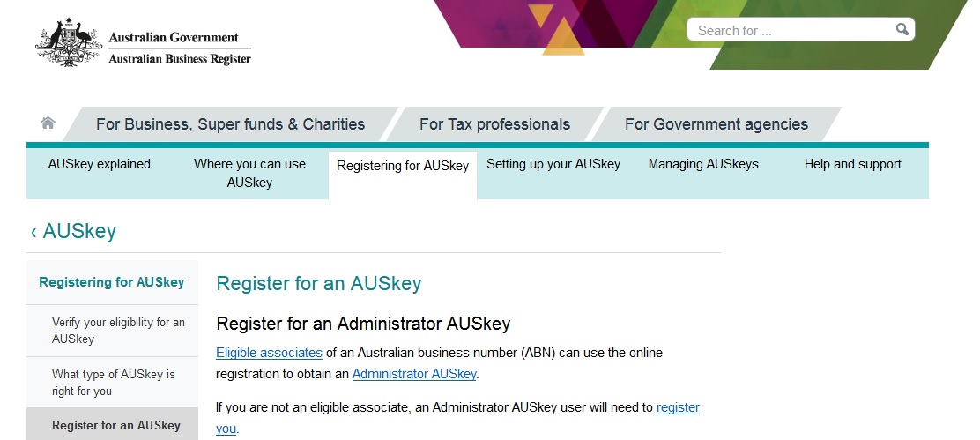
Task: Follow the Eligible associates link
Action: 269,353
